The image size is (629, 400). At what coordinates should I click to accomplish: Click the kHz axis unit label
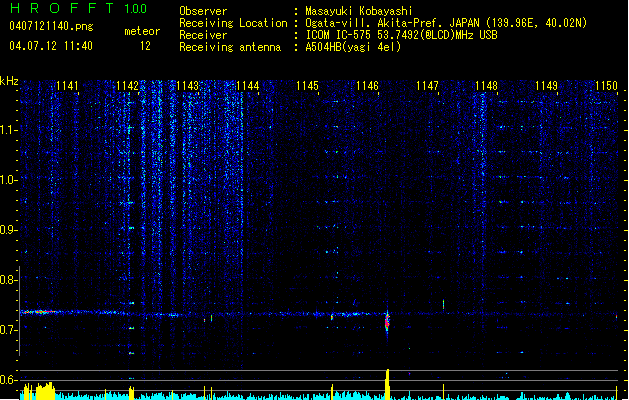click(9, 81)
